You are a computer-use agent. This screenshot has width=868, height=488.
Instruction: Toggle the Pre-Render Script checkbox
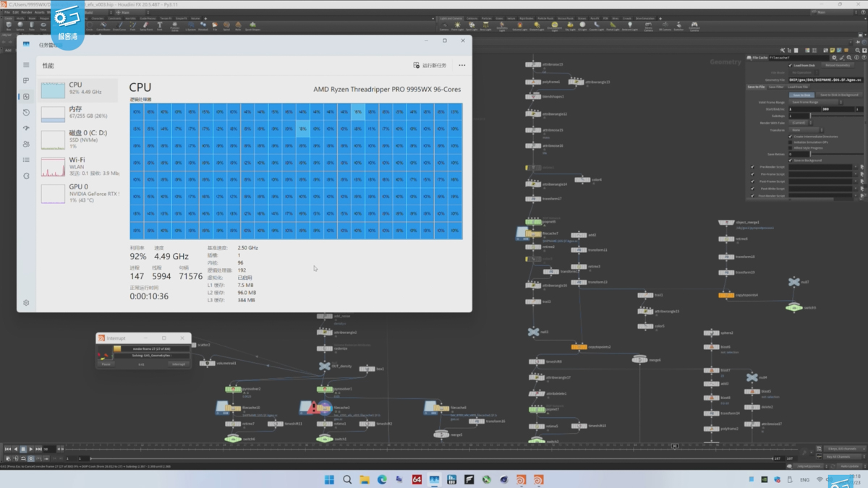753,167
